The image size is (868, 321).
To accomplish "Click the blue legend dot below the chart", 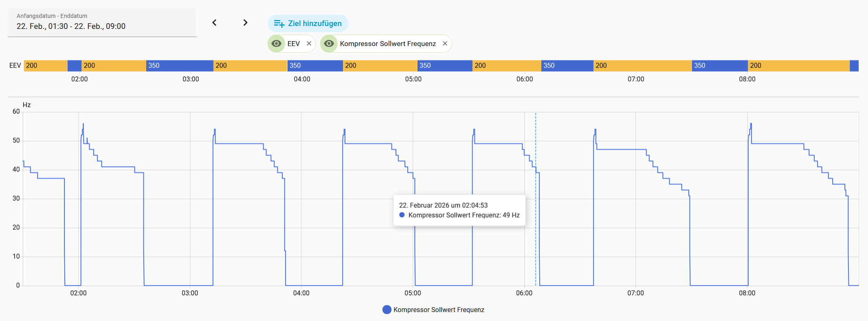I will point(387,310).
